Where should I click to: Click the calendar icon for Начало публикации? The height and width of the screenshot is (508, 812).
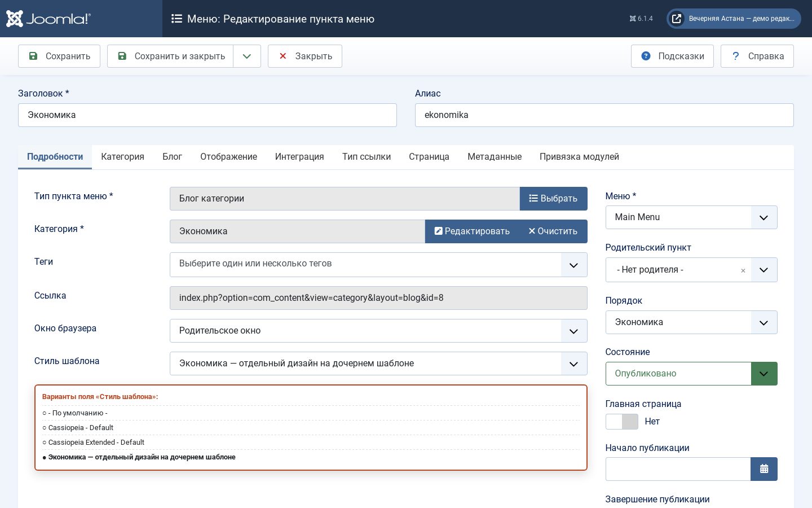click(764, 469)
